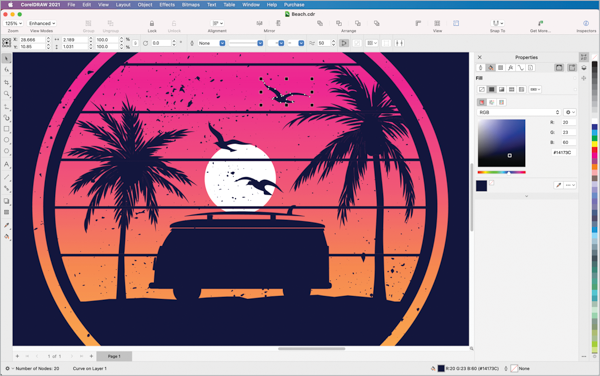This screenshot has height=376, width=600.
Task: Select the Crop tool
Action: pos(6,82)
